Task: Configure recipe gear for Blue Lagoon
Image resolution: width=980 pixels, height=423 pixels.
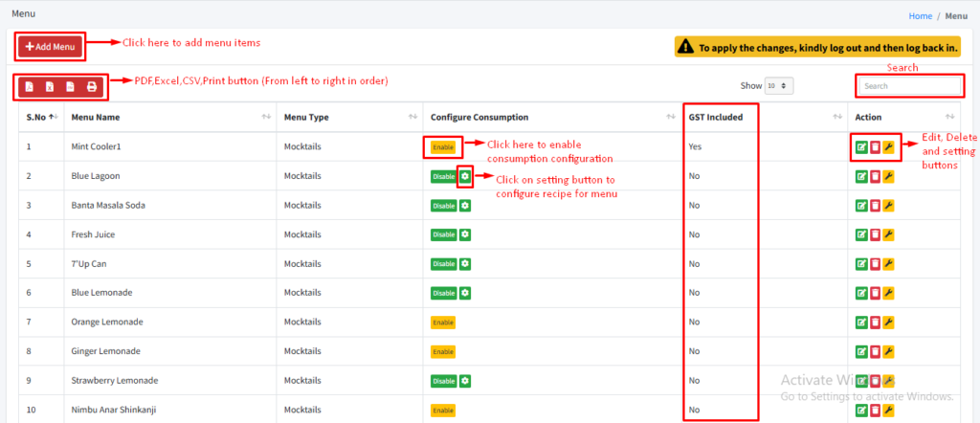Action: [x=465, y=176]
